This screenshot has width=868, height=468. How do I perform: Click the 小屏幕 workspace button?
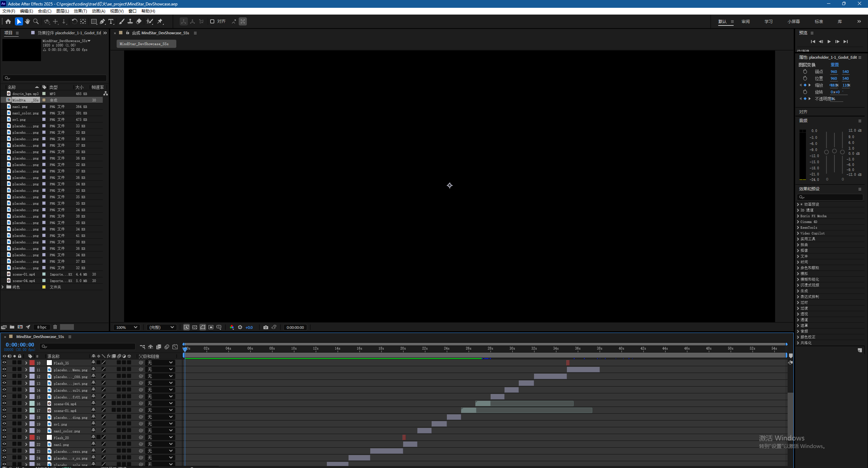[x=793, y=21]
